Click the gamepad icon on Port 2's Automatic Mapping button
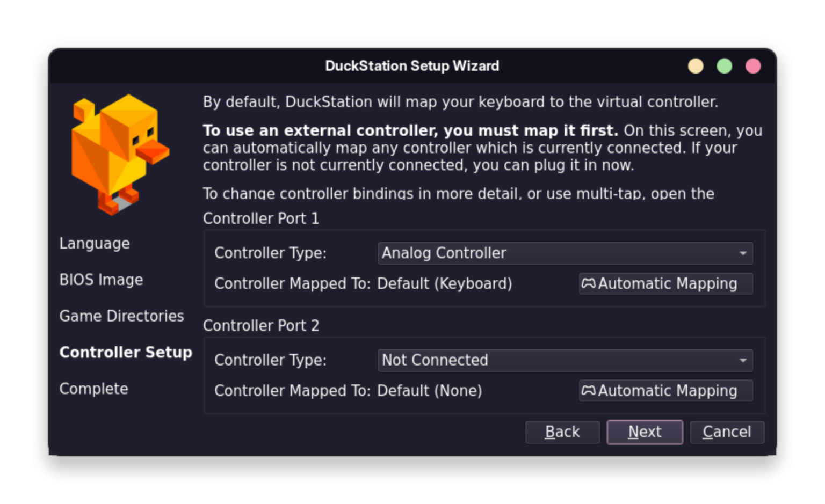 pyautogui.click(x=589, y=391)
